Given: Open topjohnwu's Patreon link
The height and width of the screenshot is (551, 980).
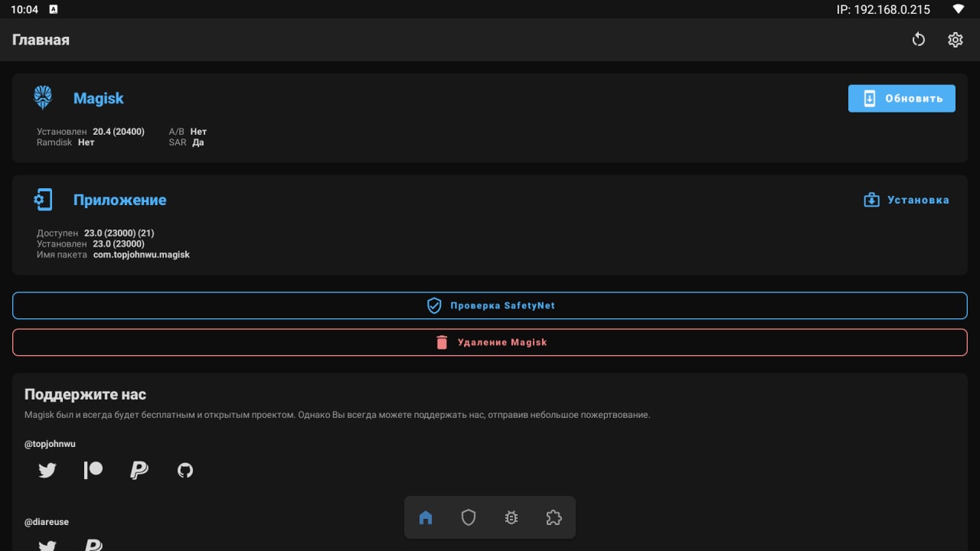Looking at the screenshot, I should point(93,470).
